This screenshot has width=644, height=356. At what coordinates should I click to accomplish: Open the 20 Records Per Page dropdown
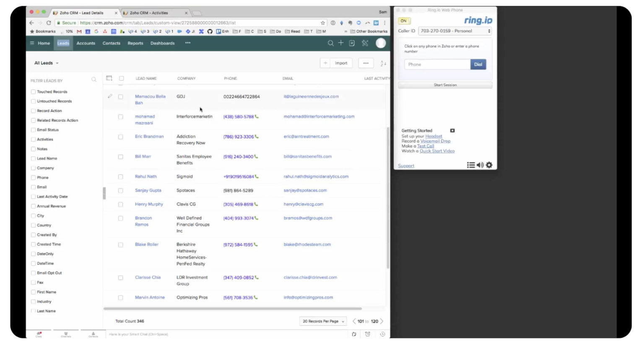[322, 321]
